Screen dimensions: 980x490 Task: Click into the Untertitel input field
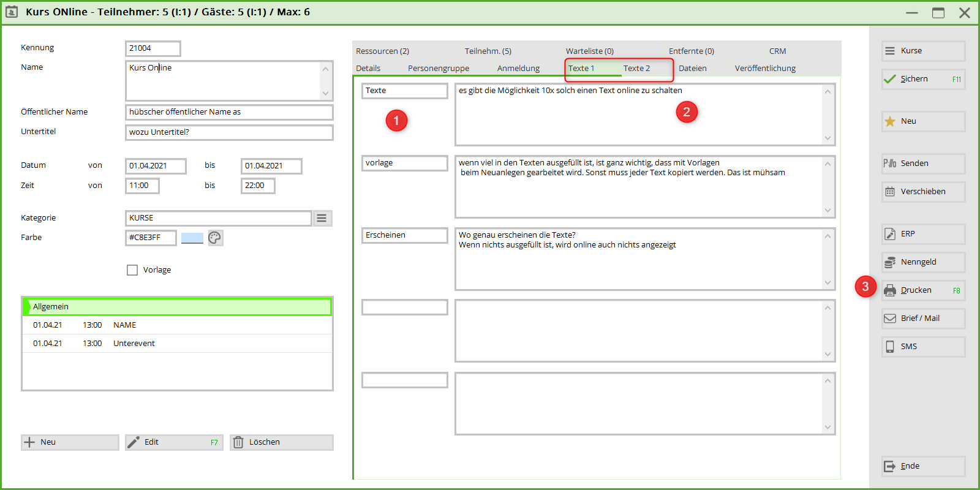pyautogui.click(x=229, y=132)
